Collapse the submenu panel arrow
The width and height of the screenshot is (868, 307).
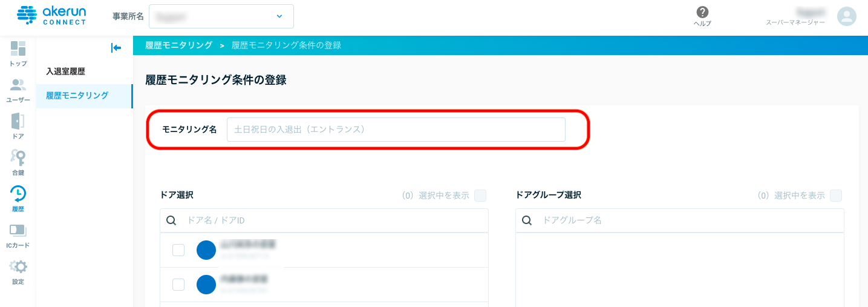[x=116, y=48]
